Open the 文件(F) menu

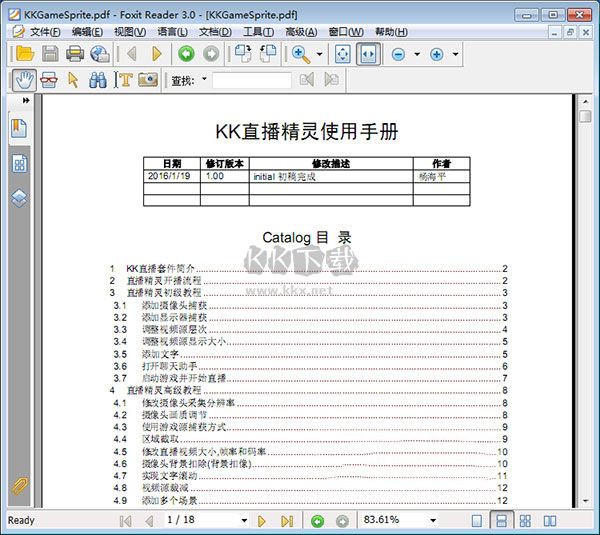pyautogui.click(x=45, y=32)
